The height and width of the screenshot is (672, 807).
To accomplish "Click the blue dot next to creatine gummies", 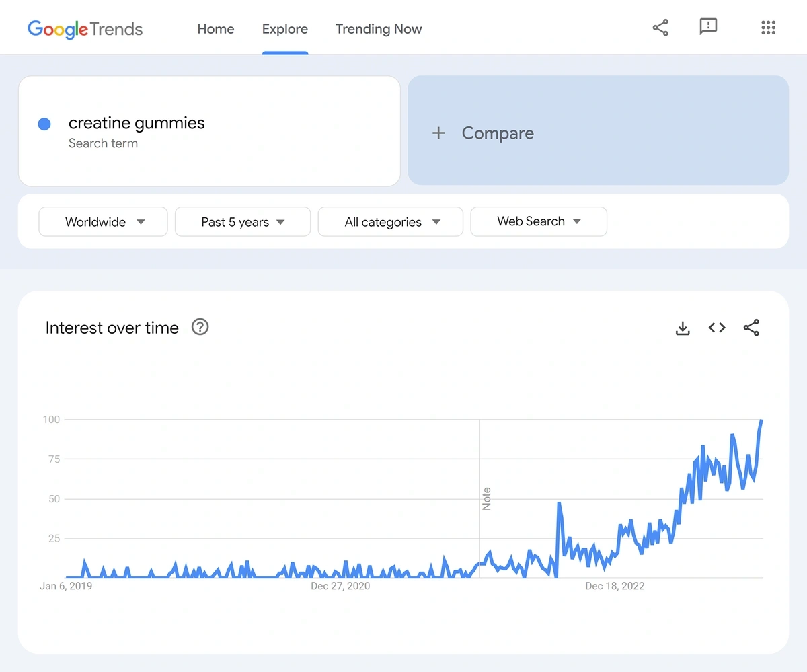I will tap(44, 124).
